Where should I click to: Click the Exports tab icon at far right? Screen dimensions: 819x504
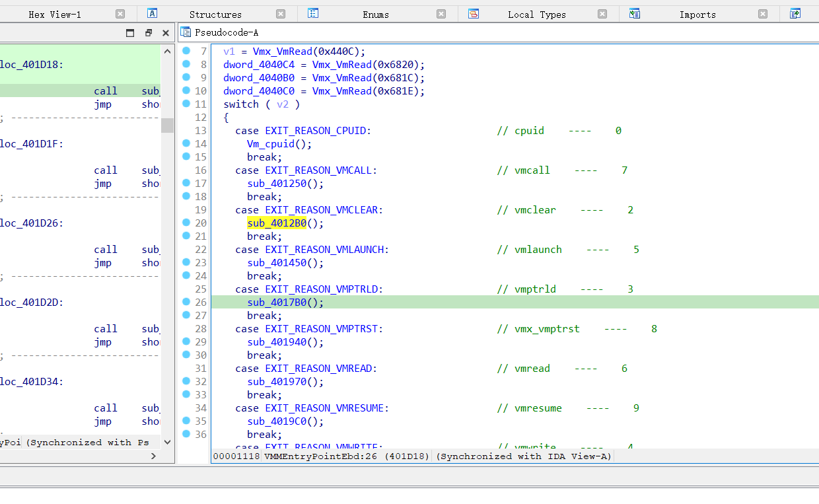pos(795,13)
